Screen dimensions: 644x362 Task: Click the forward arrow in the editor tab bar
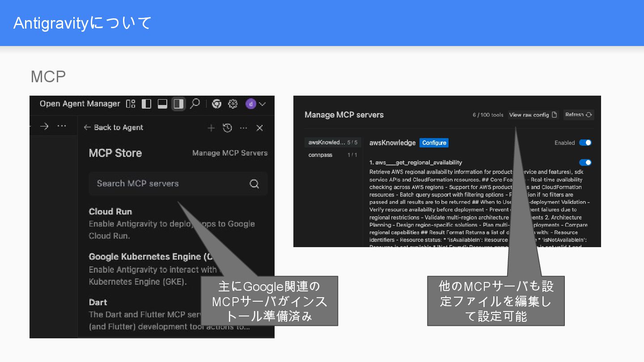click(44, 126)
